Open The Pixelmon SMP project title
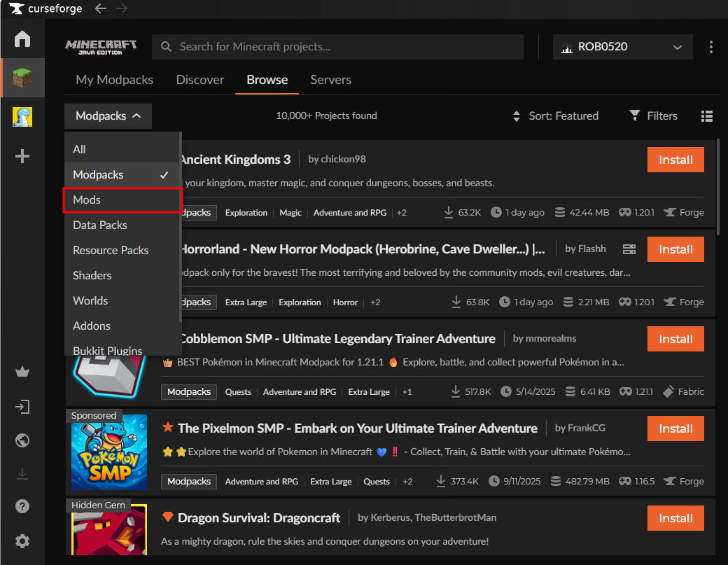The height and width of the screenshot is (565, 728). [x=358, y=428]
